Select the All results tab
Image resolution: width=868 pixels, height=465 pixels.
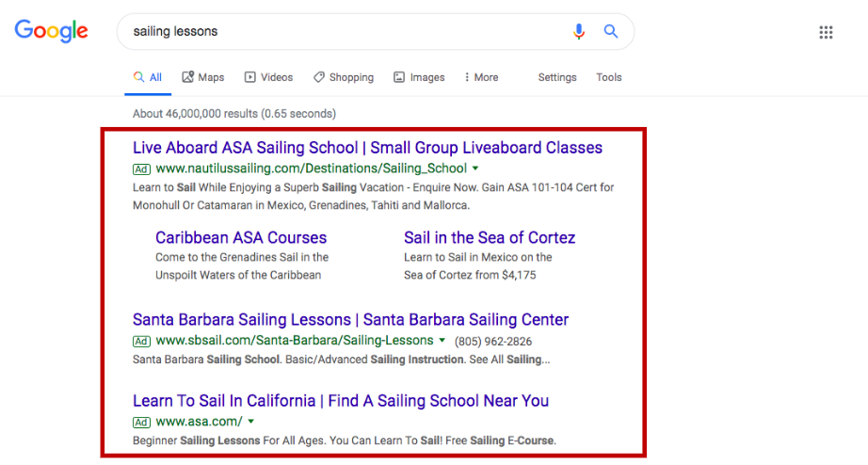[x=148, y=77]
